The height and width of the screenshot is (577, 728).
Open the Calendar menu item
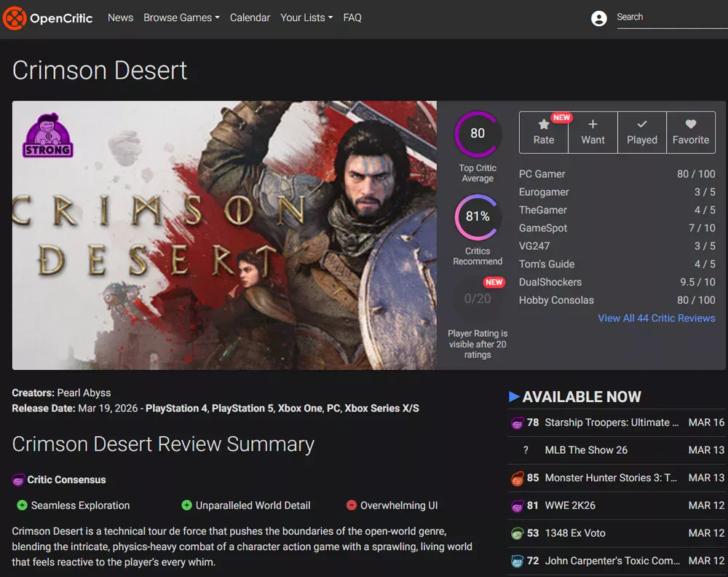coord(250,17)
